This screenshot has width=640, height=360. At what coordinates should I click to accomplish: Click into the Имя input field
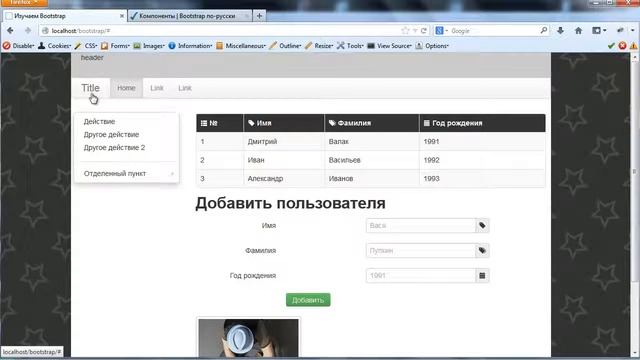point(421,226)
